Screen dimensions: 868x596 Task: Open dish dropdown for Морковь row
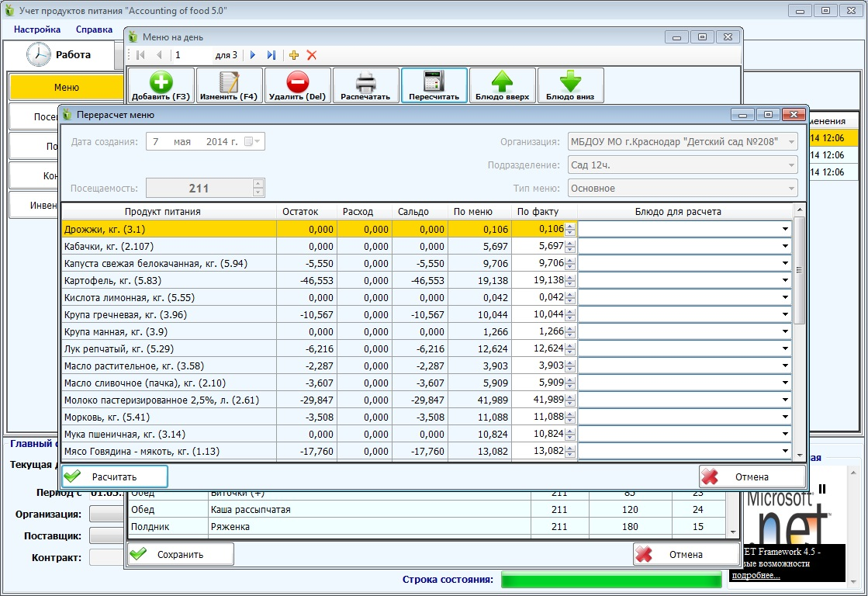pos(785,417)
